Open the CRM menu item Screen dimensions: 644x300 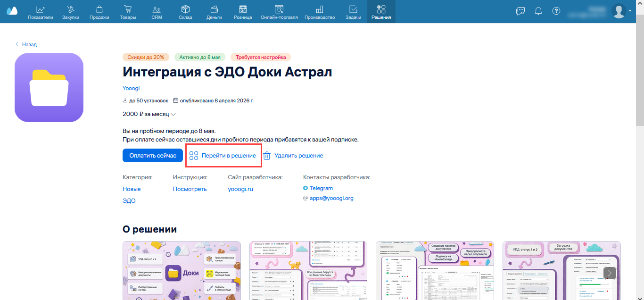tap(157, 12)
